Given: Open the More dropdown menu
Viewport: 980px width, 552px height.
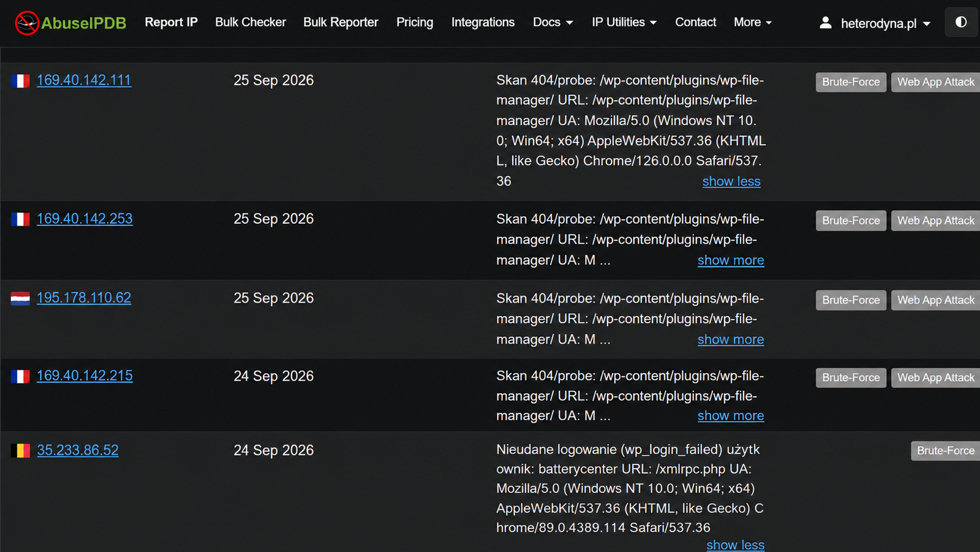Looking at the screenshot, I should (x=753, y=22).
